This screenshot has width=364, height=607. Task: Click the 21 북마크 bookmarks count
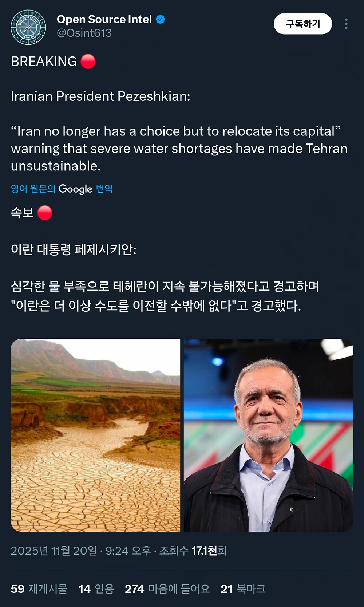pyautogui.click(x=243, y=589)
